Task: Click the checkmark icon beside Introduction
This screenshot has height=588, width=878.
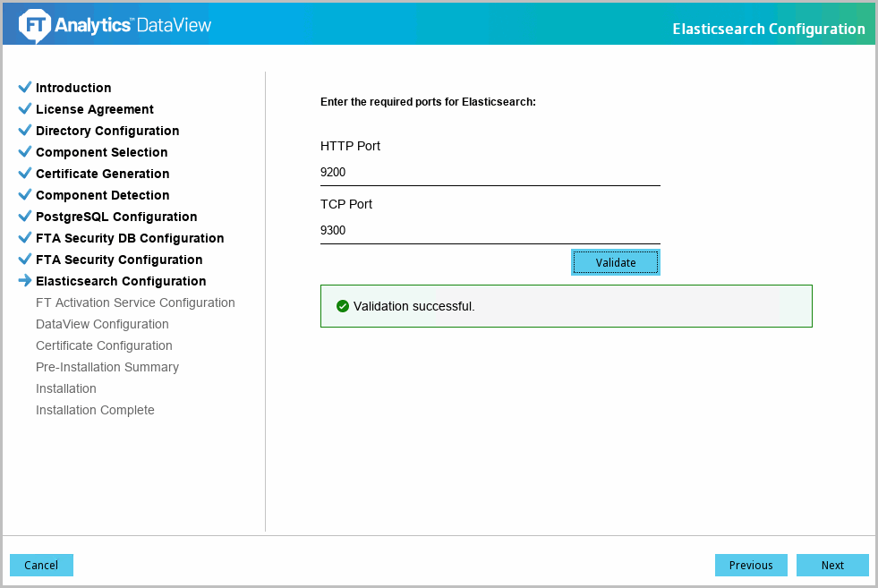Action: click(25, 88)
